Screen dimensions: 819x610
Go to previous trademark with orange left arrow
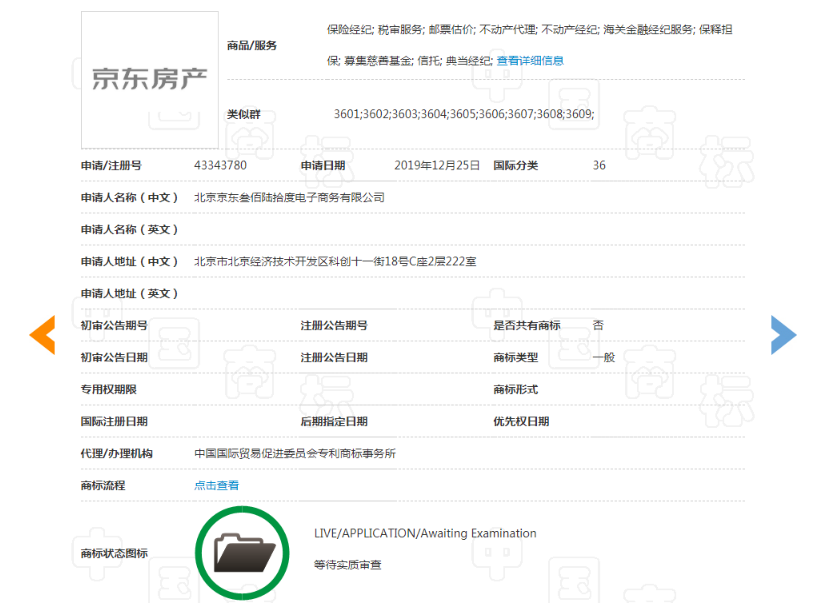coord(43,335)
